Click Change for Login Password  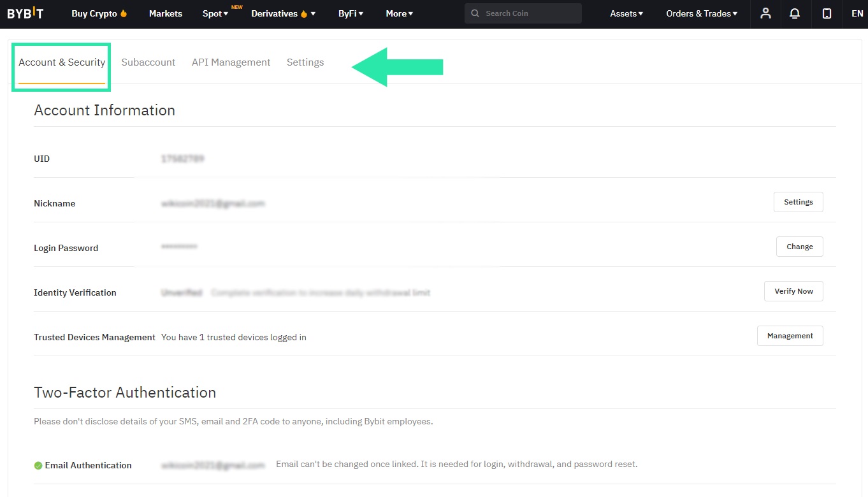pyautogui.click(x=800, y=247)
